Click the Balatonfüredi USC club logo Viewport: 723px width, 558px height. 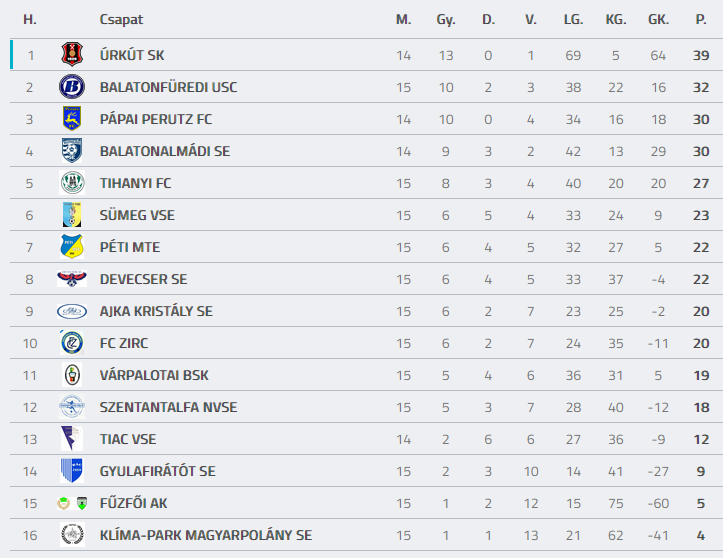point(71,87)
